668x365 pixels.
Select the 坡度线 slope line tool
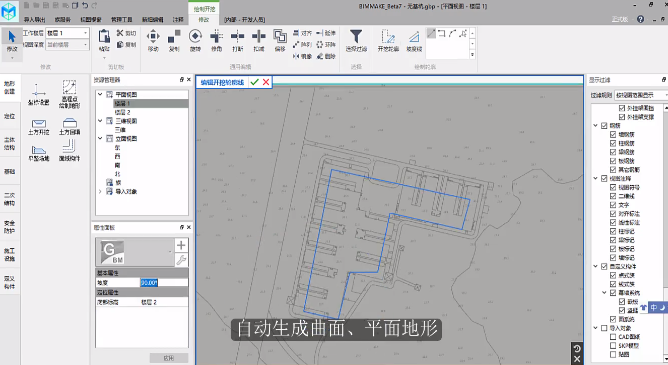pos(414,41)
